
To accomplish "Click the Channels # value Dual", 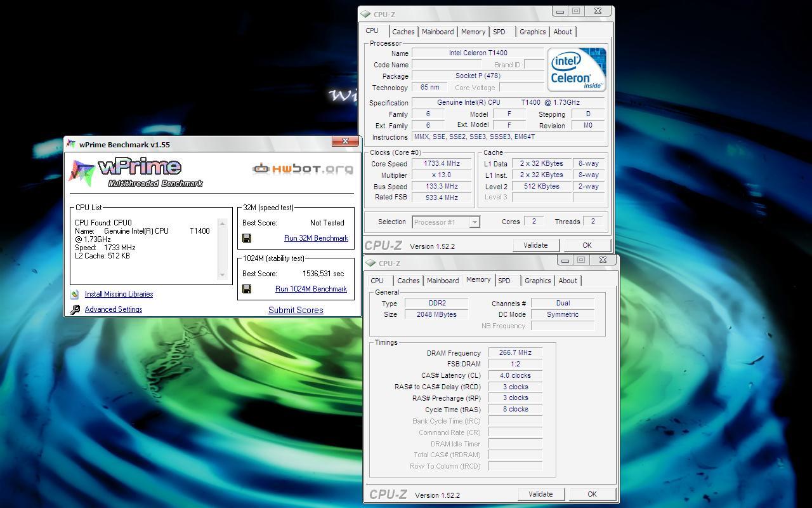I will click(563, 304).
